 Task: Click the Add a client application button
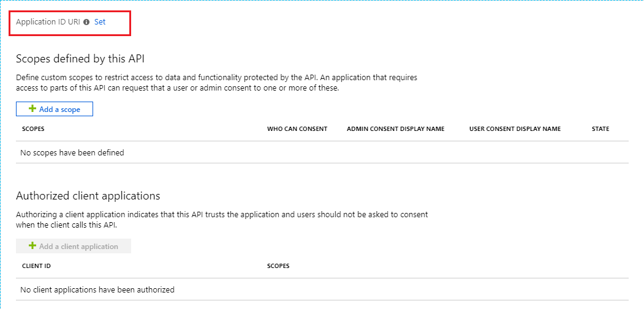click(74, 246)
